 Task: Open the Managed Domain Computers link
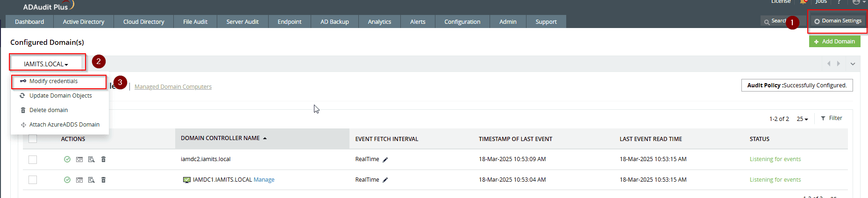(x=173, y=87)
